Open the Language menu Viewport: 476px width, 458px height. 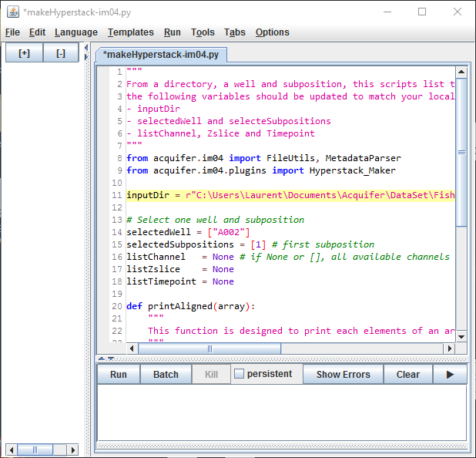pyautogui.click(x=76, y=32)
